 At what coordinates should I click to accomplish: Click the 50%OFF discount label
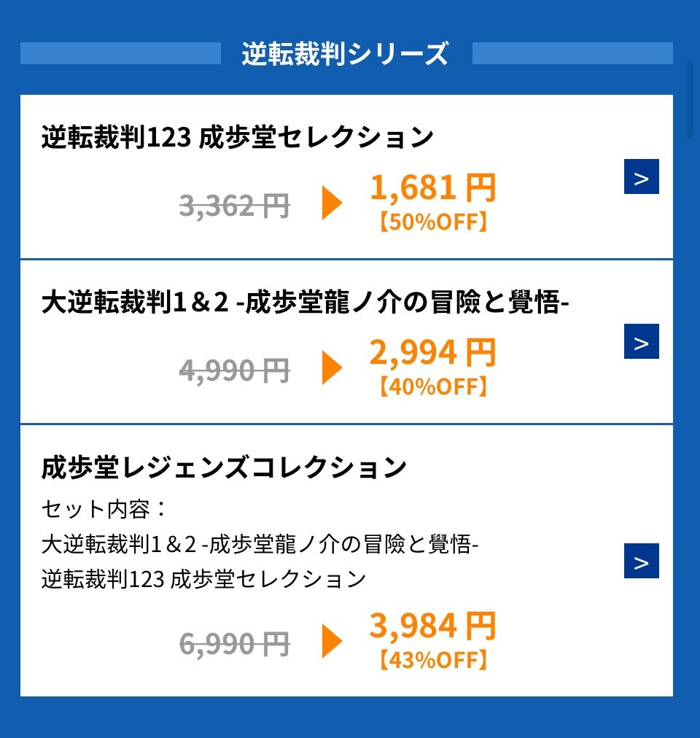click(x=433, y=222)
